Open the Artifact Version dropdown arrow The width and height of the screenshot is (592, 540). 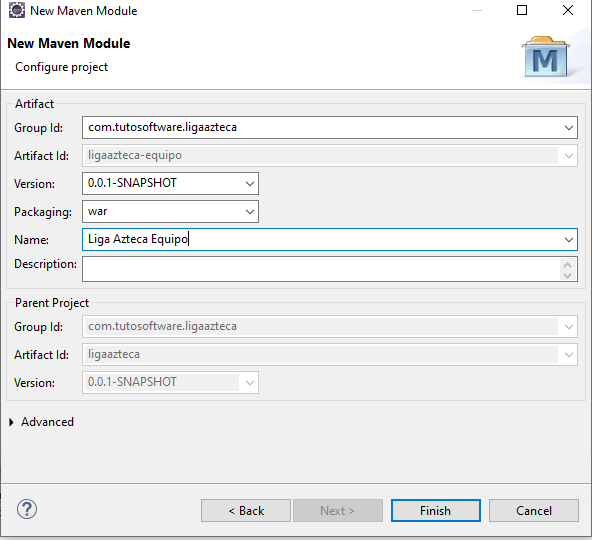click(250, 184)
